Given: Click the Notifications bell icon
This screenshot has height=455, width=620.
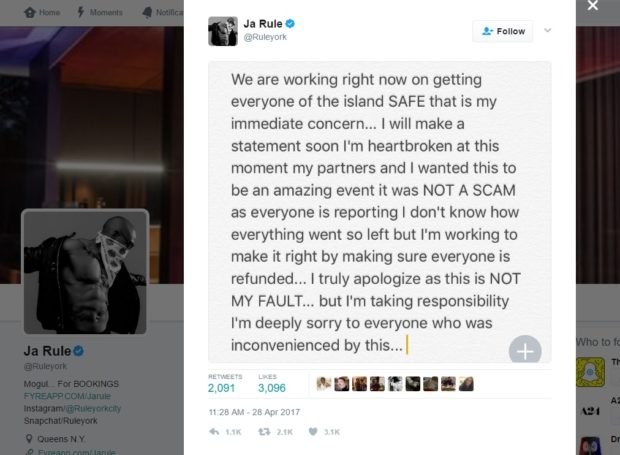Looking at the screenshot, I should coord(148,13).
